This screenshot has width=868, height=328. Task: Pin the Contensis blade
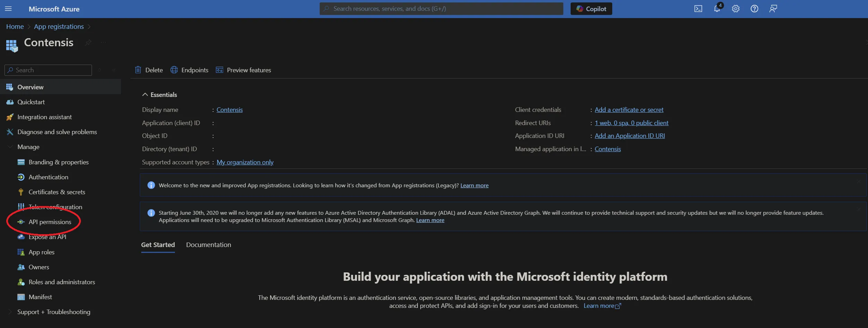88,43
